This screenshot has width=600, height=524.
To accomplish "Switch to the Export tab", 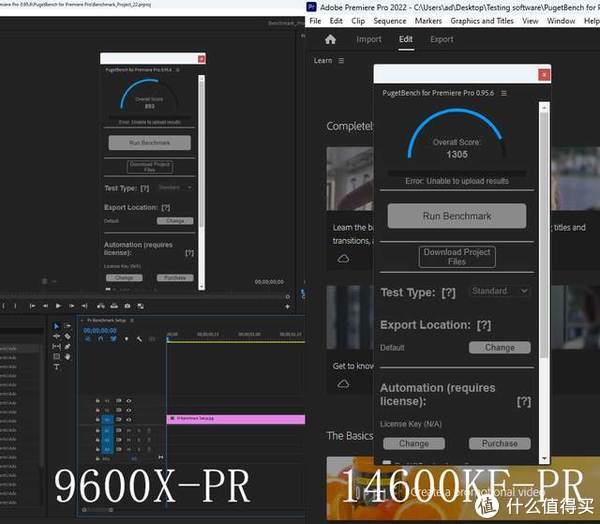I will tap(441, 39).
